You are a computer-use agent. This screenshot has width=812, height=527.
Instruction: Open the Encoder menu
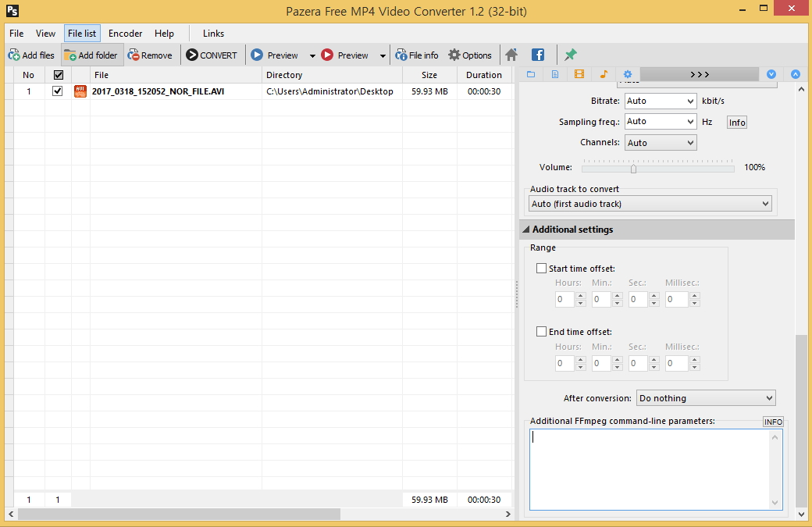[125, 34]
